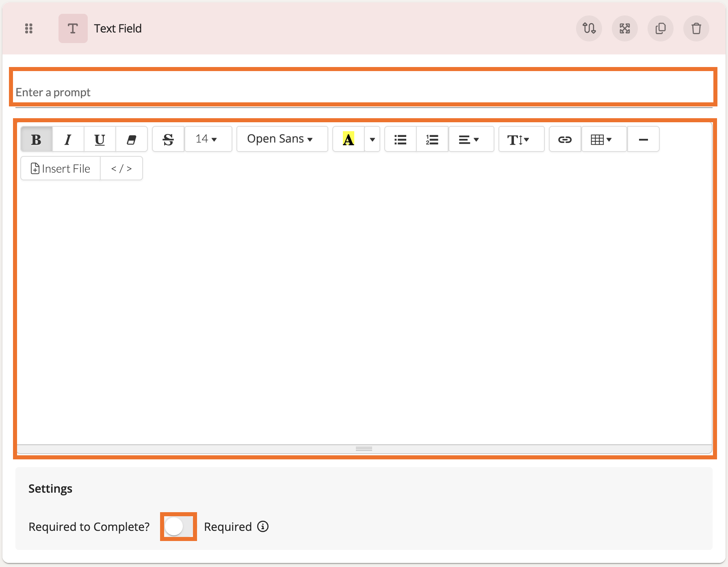Apply the yellow text highlight color
The image size is (728, 567).
tap(348, 139)
